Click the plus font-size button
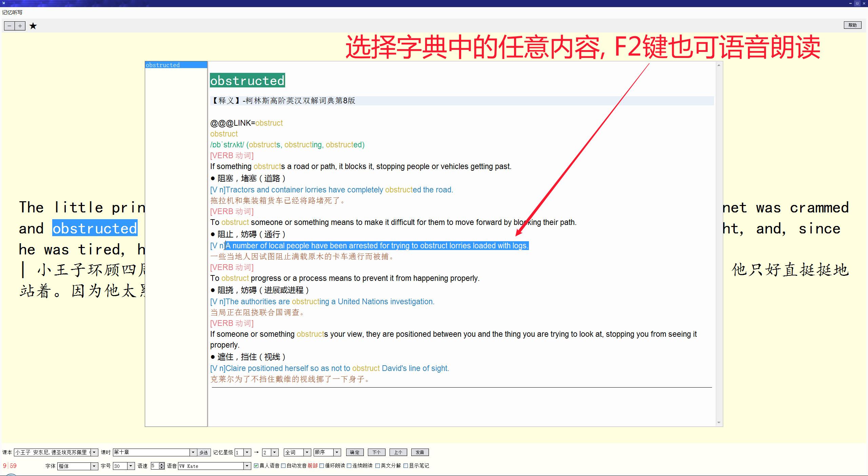Viewport: 868px width, 476px height. point(20,26)
